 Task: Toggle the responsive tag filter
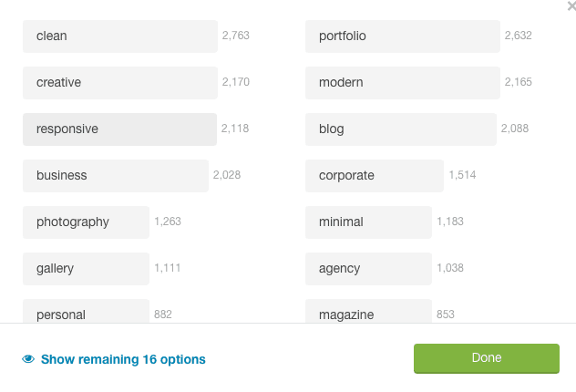[119, 129]
